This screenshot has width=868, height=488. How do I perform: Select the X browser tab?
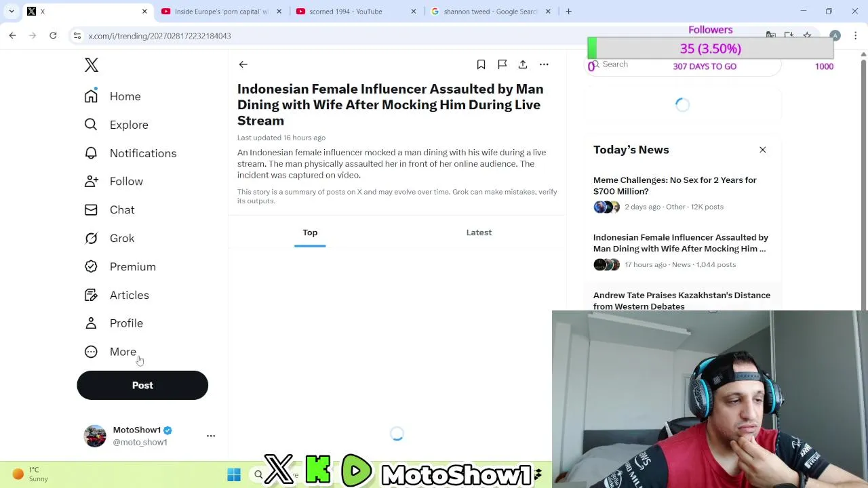click(87, 12)
